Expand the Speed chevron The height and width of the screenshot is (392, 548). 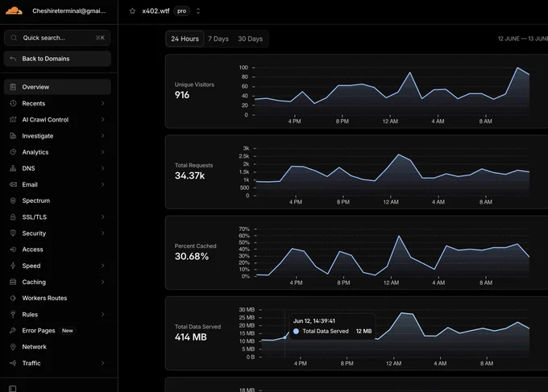pos(103,266)
